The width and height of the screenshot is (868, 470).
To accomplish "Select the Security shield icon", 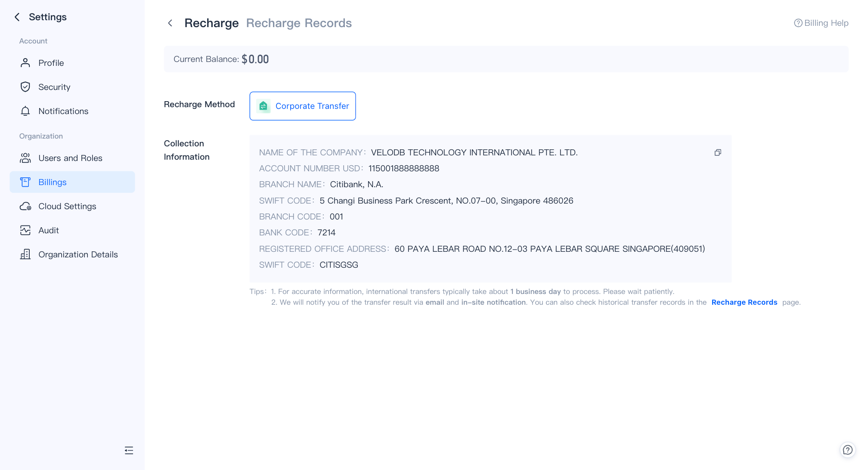I will [x=25, y=87].
